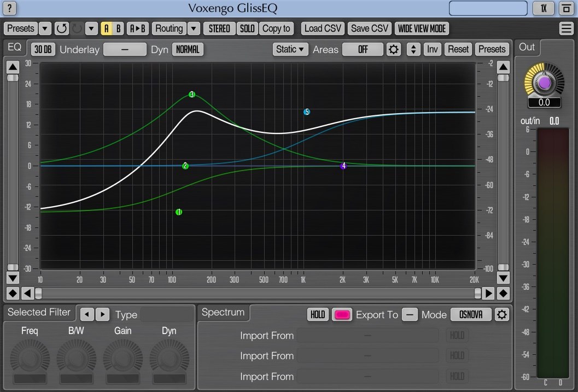Select the Out tab
Image resolution: width=578 pixels, height=392 pixels.
527,47
